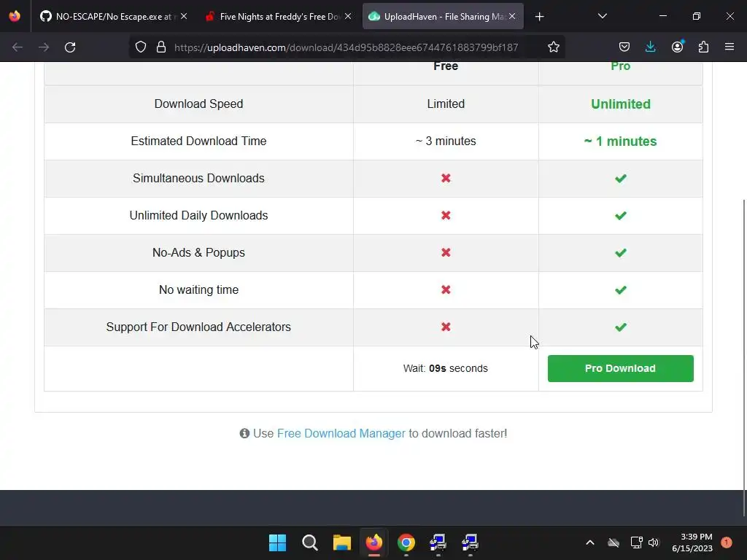Click the No-Ads & Popups label
This screenshot has height=560, width=747.
198,252
